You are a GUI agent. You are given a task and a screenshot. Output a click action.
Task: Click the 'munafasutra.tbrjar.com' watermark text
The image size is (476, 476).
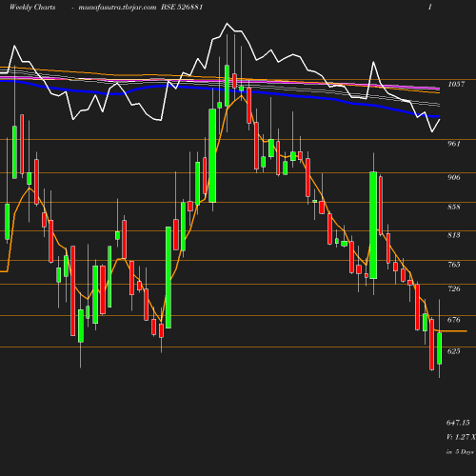[117, 7]
